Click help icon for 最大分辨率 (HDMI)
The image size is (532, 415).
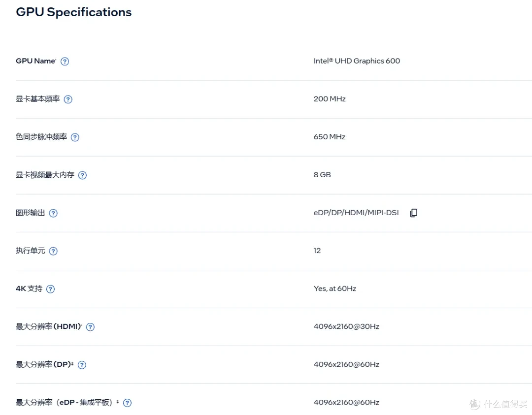(90, 327)
